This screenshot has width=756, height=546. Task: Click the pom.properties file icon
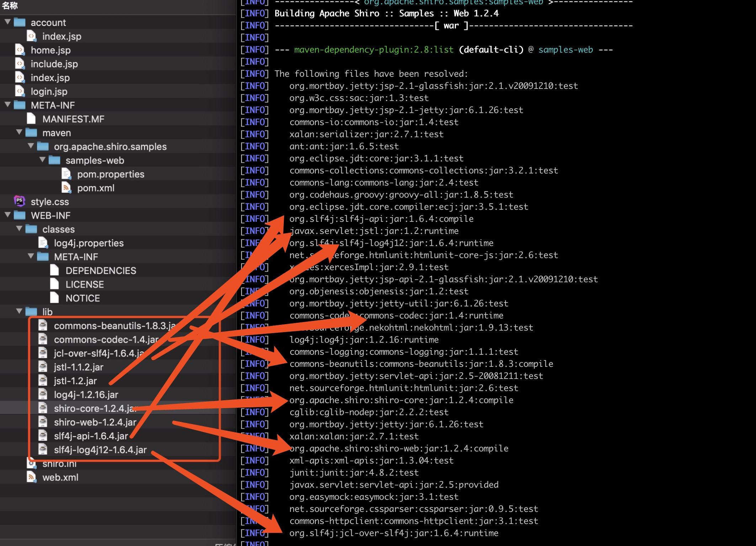coord(66,174)
